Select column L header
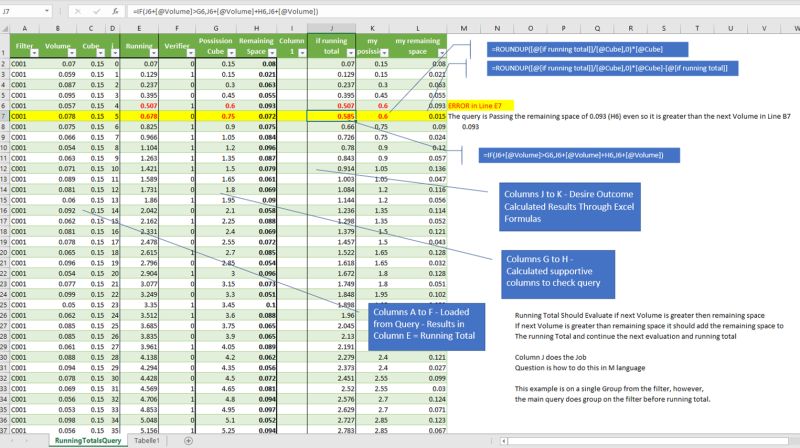The width and height of the screenshot is (800, 448). tap(418, 29)
